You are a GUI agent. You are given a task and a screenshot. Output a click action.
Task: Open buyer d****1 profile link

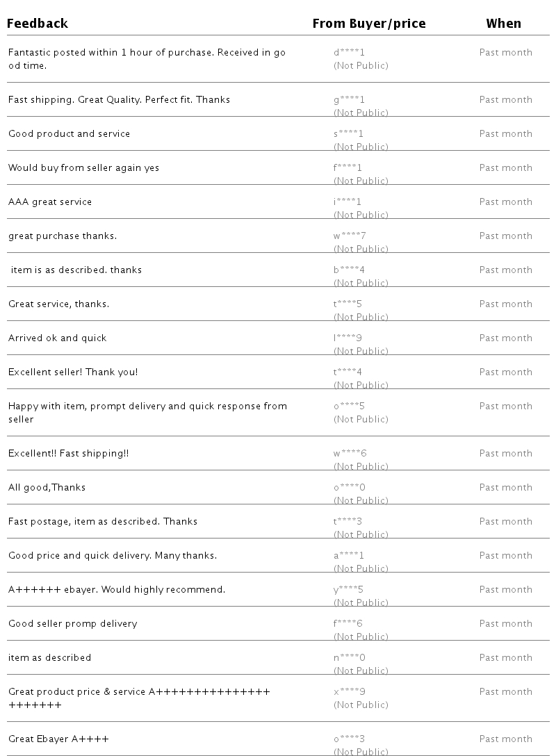point(349,52)
